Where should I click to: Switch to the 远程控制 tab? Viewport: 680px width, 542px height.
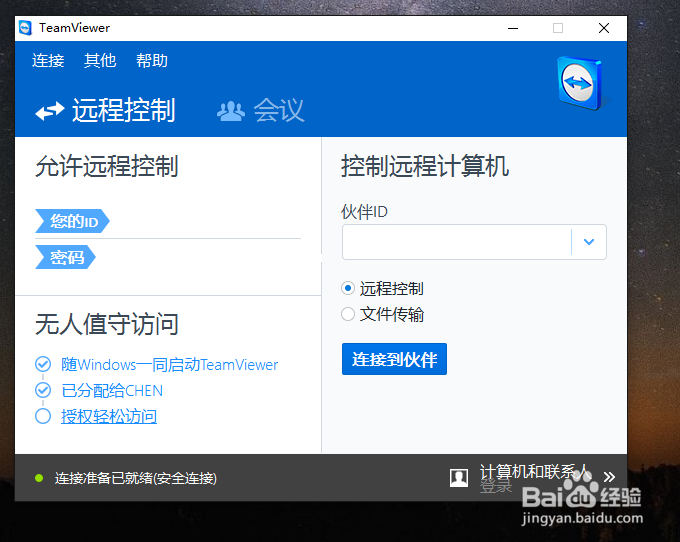click(105, 110)
